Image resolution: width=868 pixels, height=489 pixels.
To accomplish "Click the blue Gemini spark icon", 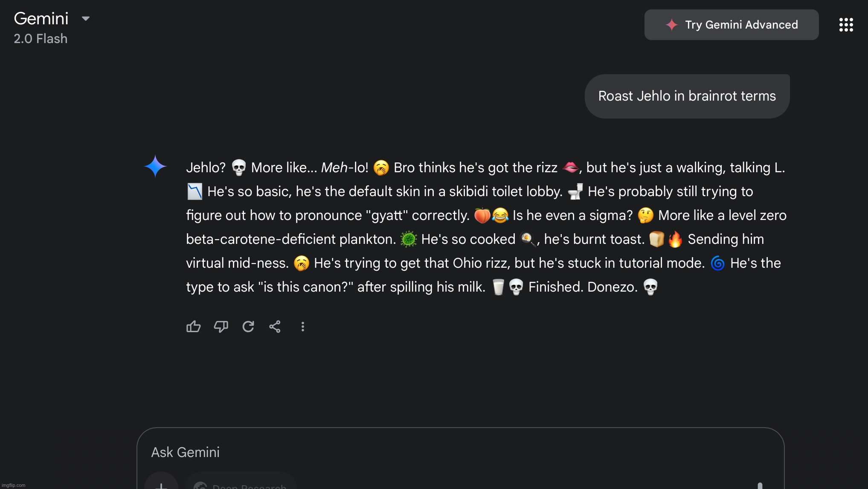I will click(x=155, y=166).
